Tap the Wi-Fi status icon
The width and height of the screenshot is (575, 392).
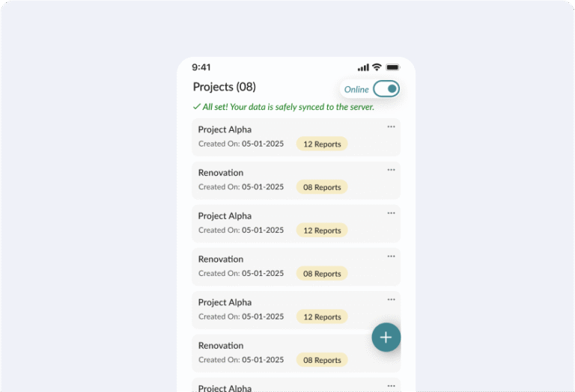click(377, 67)
